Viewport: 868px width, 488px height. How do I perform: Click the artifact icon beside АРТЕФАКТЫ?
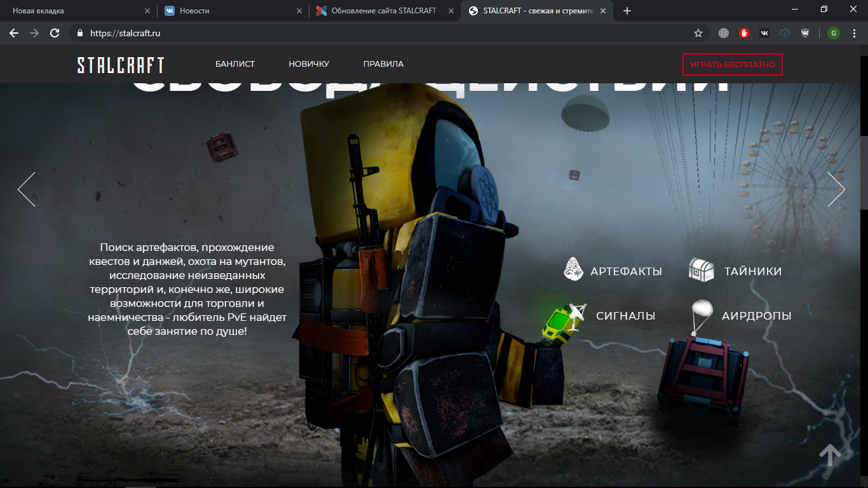(574, 269)
